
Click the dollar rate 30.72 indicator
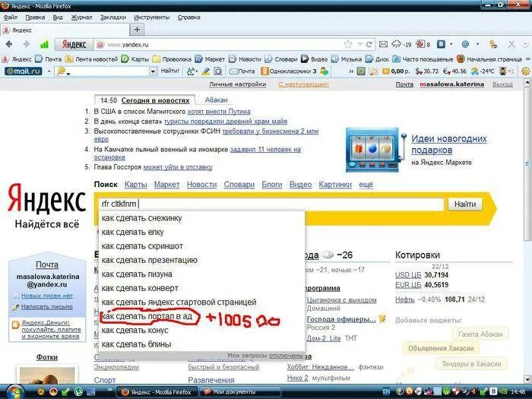point(427,71)
